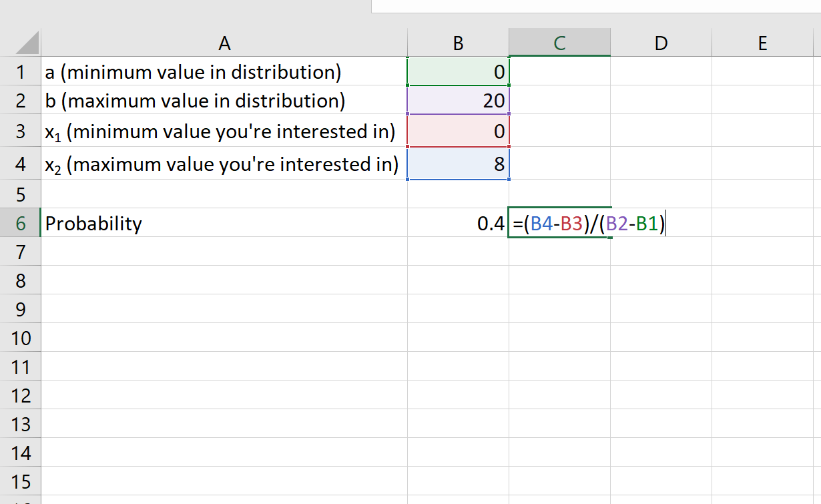Click the x1 minimum value label cell

(224, 132)
